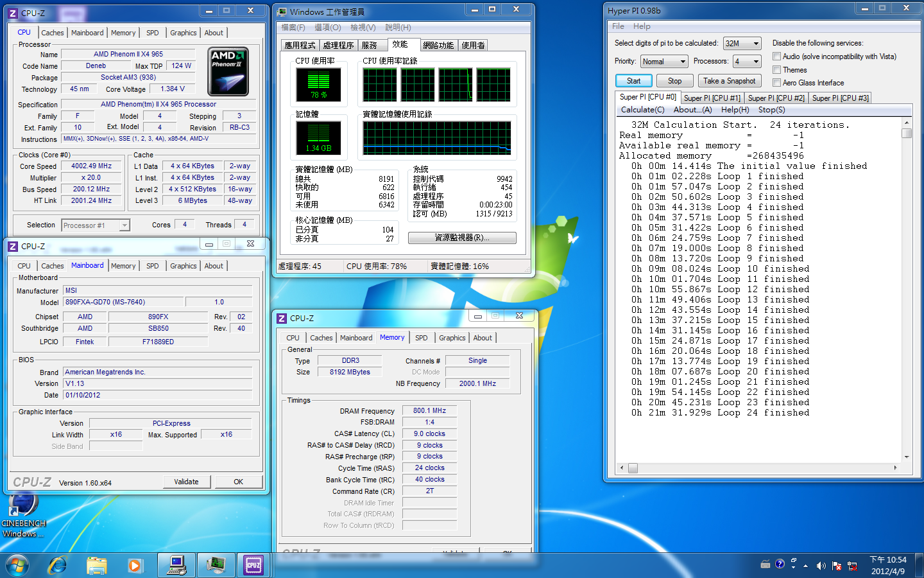The image size is (924, 578).
Task: Switch to Super PI [CPU #3] tab
Action: (840, 98)
